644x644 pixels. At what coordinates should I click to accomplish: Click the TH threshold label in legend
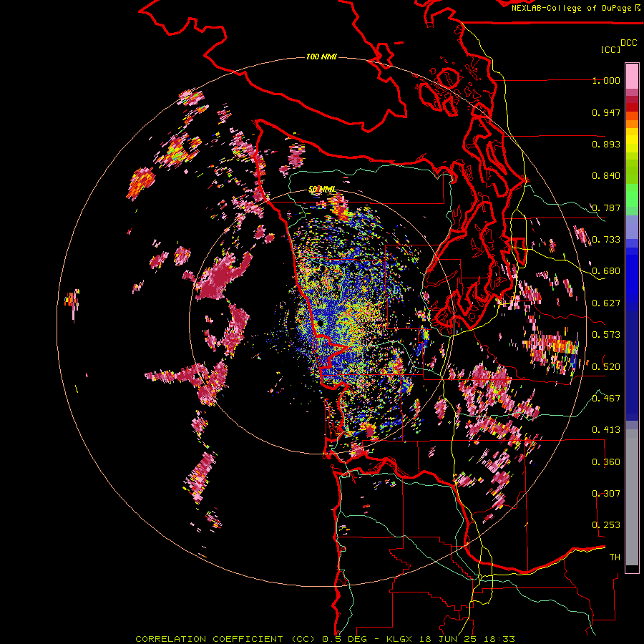tap(615, 557)
